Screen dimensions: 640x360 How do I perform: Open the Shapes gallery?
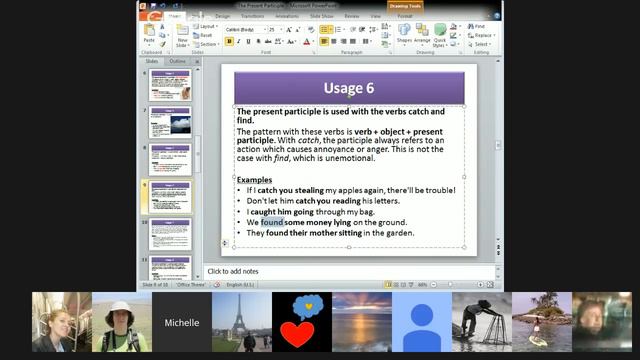pos(404,33)
